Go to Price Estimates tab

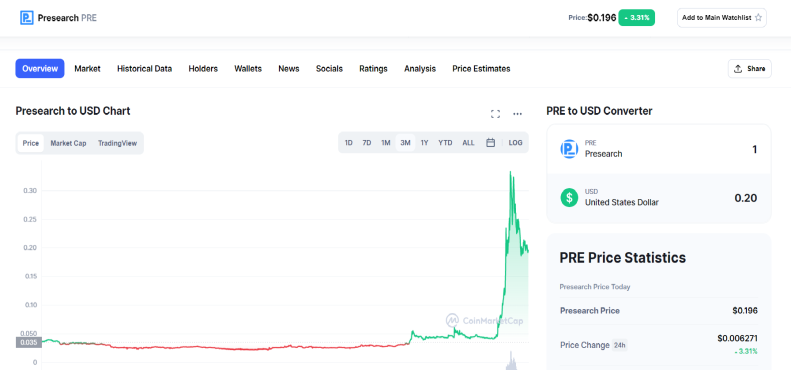[x=481, y=69]
